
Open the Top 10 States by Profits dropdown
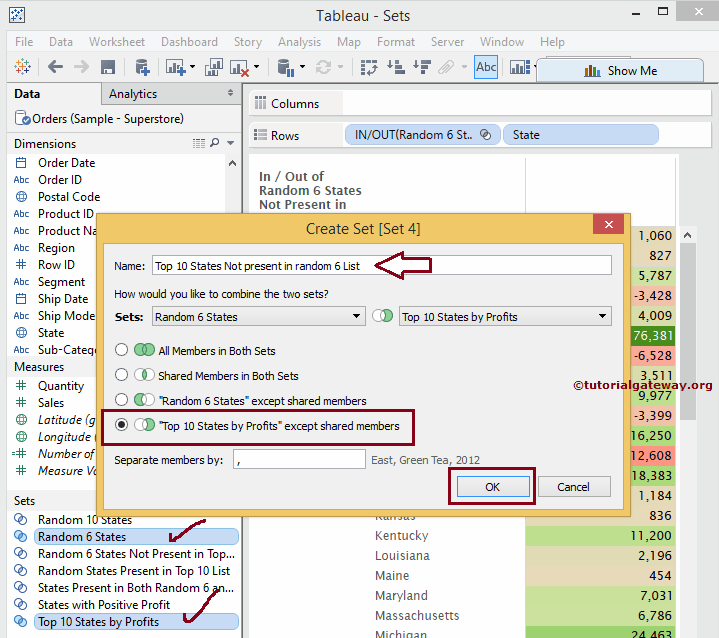pos(505,317)
